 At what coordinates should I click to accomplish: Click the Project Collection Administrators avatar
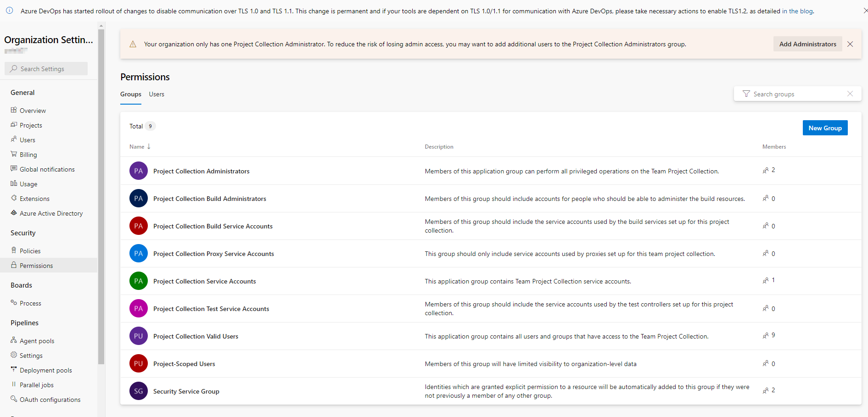[139, 171]
